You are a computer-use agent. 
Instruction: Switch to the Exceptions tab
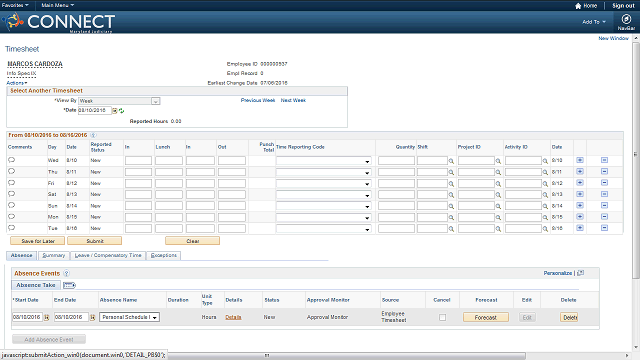point(164,256)
